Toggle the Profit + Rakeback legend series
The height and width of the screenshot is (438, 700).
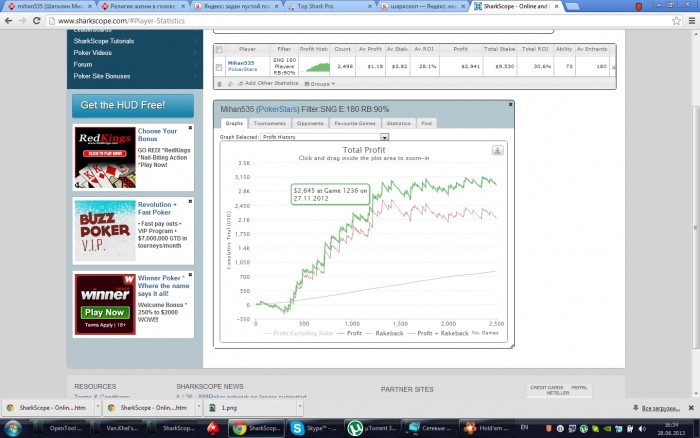tap(438, 333)
